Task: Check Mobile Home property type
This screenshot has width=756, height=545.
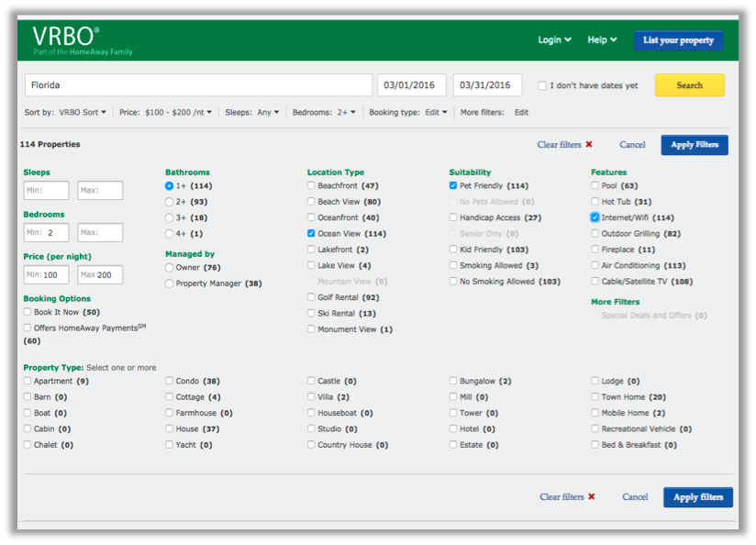Action: pos(595,413)
